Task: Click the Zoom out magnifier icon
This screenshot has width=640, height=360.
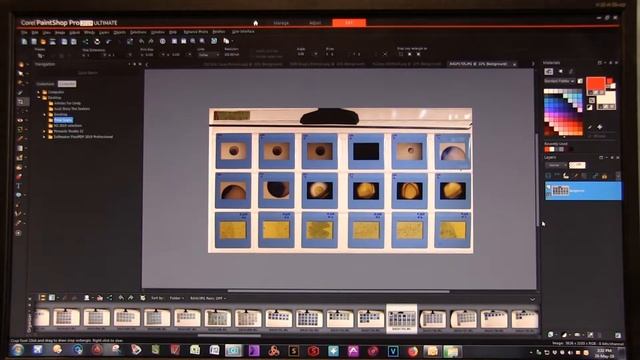Action: click(193, 41)
